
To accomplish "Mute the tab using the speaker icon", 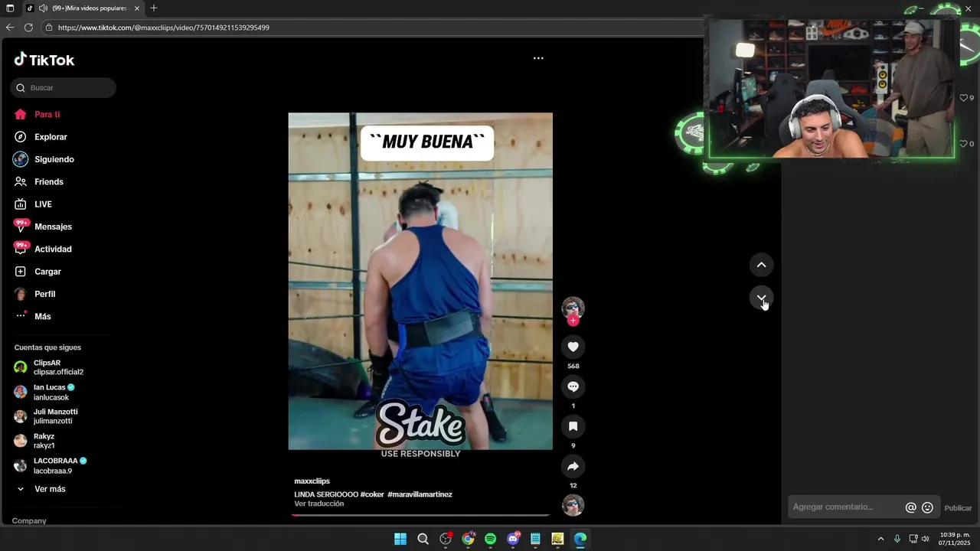I will 43,8.
